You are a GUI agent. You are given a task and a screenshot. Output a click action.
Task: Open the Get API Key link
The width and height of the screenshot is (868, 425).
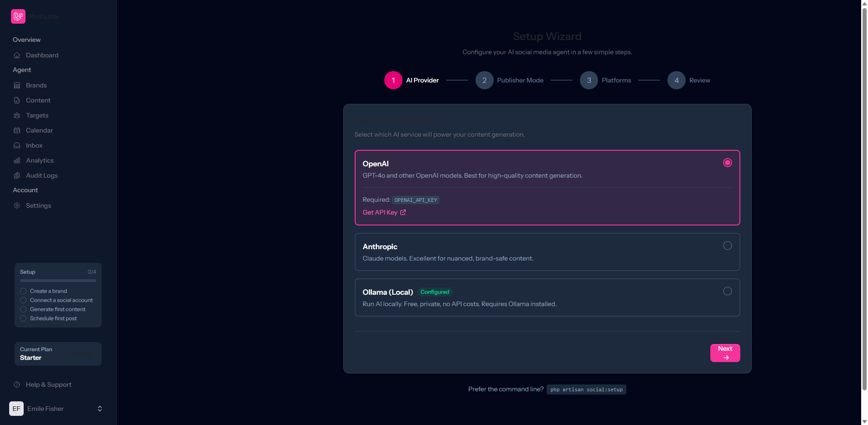tap(384, 212)
